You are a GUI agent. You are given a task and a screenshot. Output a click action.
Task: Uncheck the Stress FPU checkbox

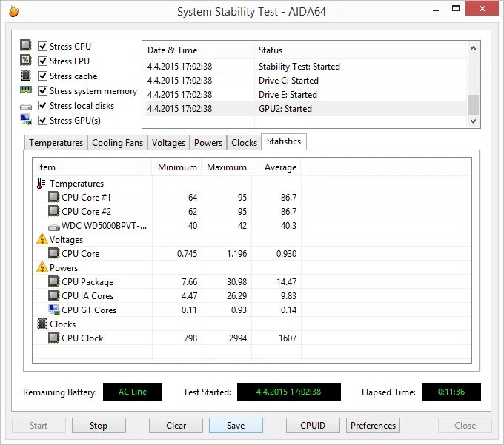click(x=42, y=61)
